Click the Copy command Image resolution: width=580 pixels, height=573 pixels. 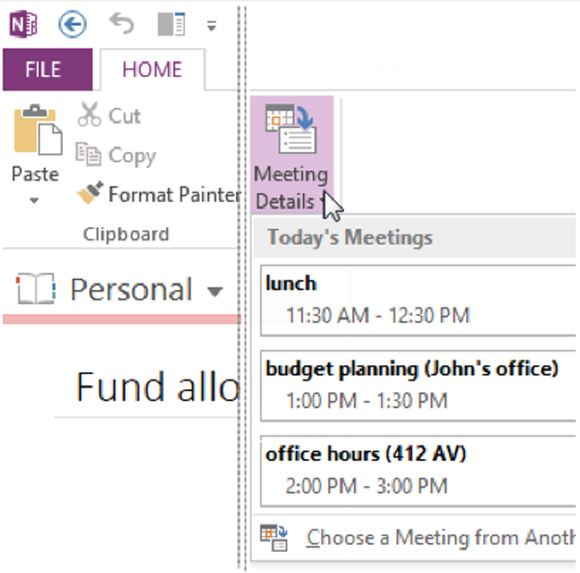(116, 155)
